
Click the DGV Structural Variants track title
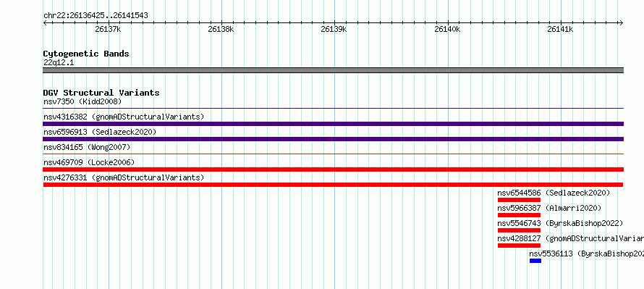(x=101, y=93)
